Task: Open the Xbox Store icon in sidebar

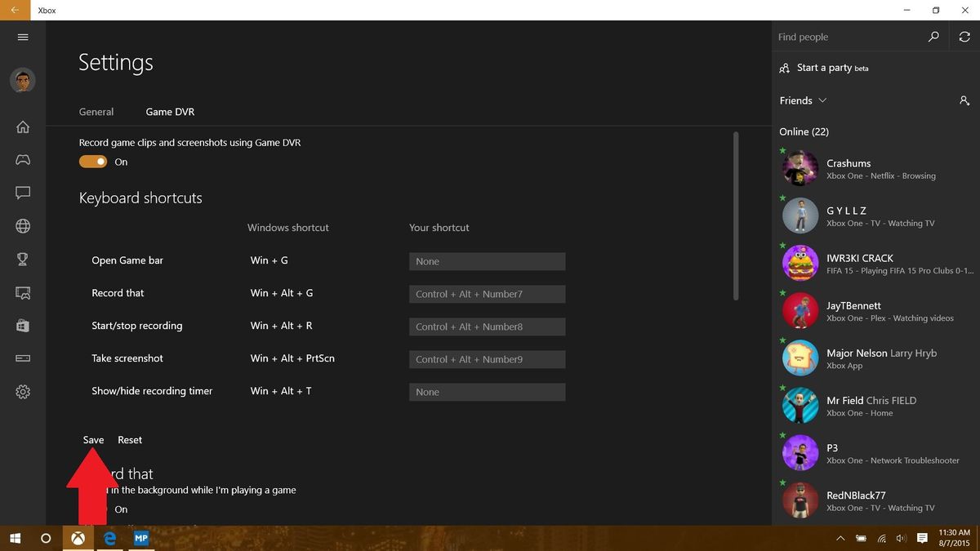Action: point(22,325)
